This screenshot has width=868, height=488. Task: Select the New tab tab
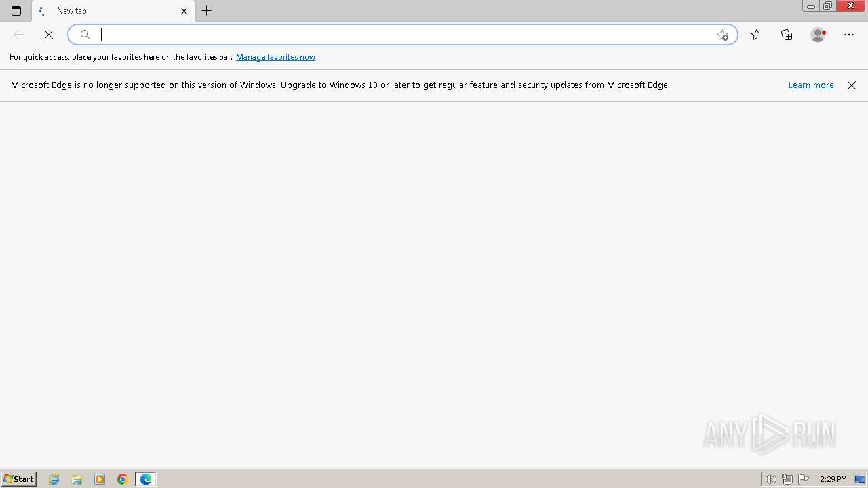tap(113, 11)
